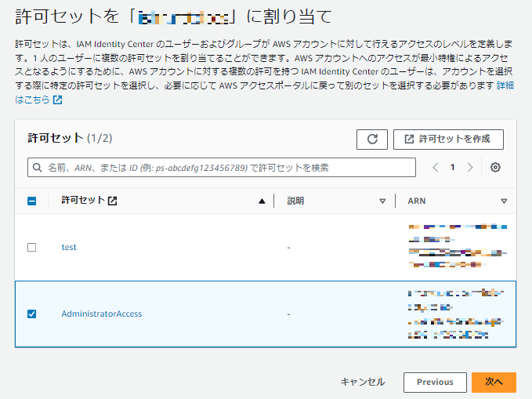Go to the previous page arrow
532x399 pixels.
tap(436, 168)
